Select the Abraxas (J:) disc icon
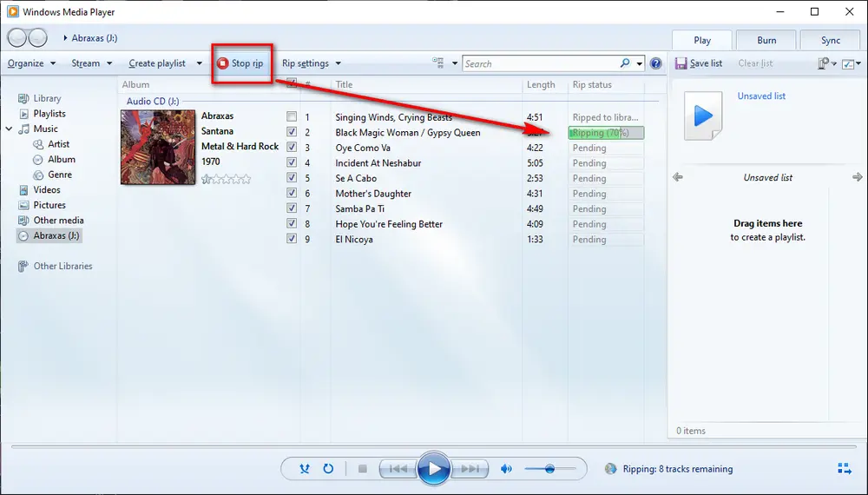 pos(23,236)
